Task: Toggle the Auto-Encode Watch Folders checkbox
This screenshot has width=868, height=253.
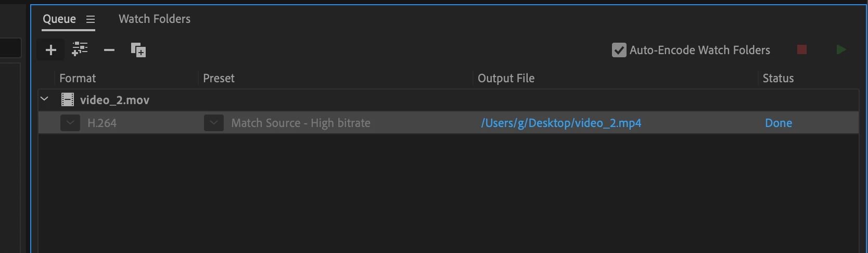Action: click(619, 50)
